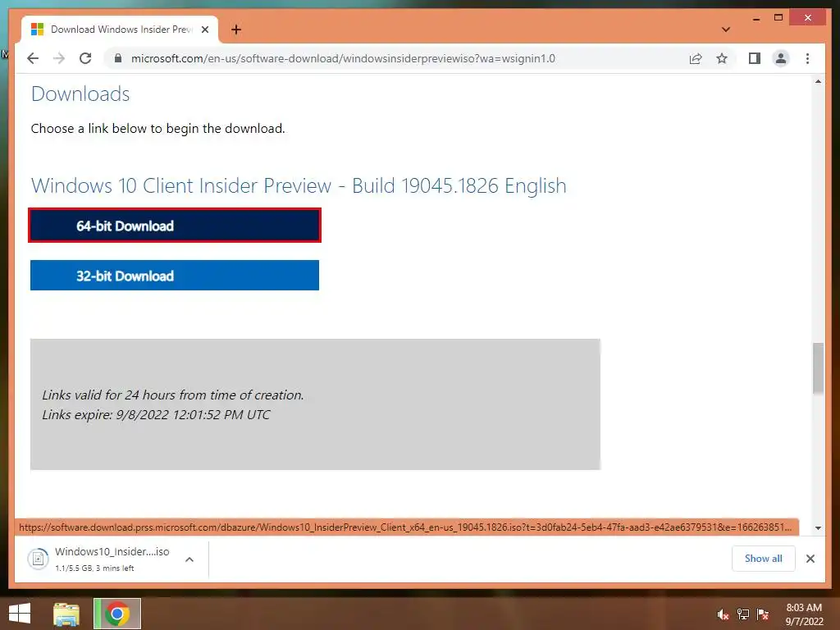The image size is (840, 630).
Task: Close the downloads bar
Action: point(810,559)
